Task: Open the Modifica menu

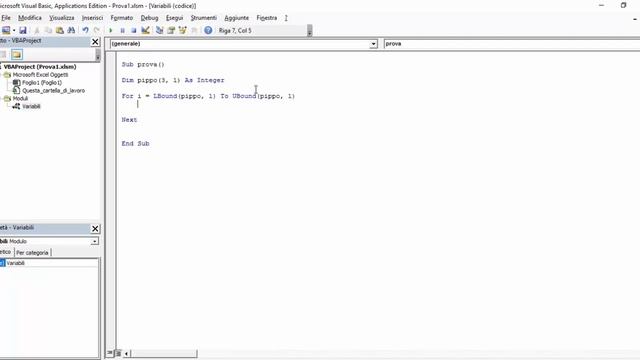Action: point(30,18)
